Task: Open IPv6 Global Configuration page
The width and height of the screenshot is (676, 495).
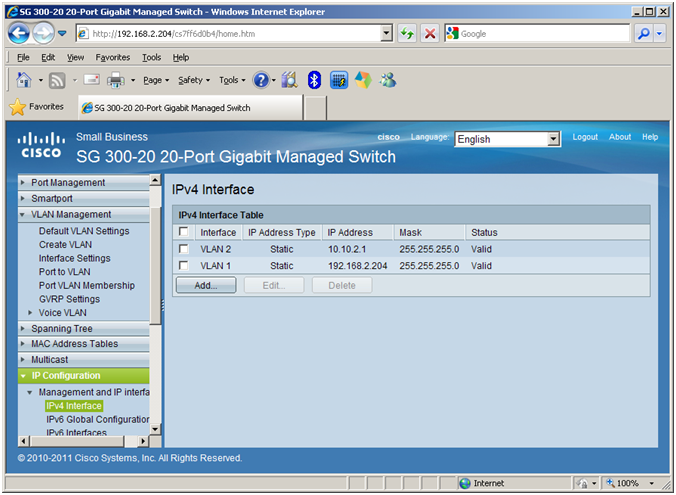Action: [98, 420]
